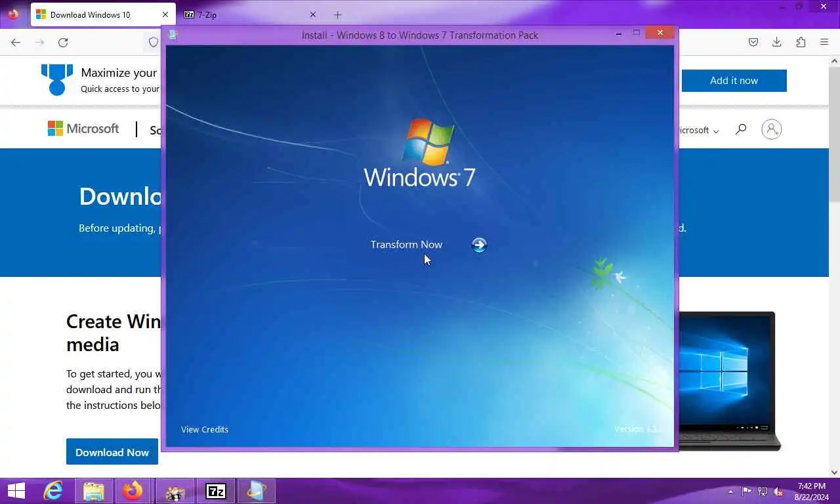Viewport: 840px width, 504px height.
Task: Open the search icon on Microsoft page
Action: pos(741,129)
